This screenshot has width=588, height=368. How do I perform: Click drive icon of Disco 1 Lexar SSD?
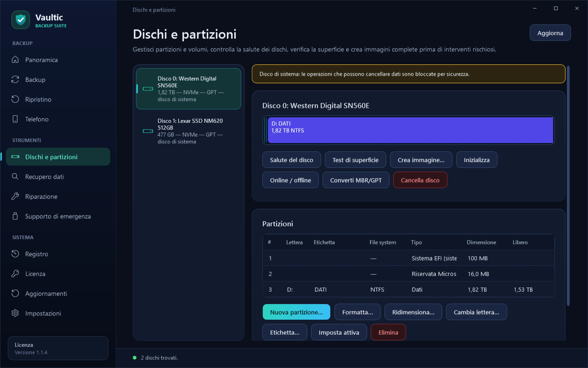[x=148, y=131]
